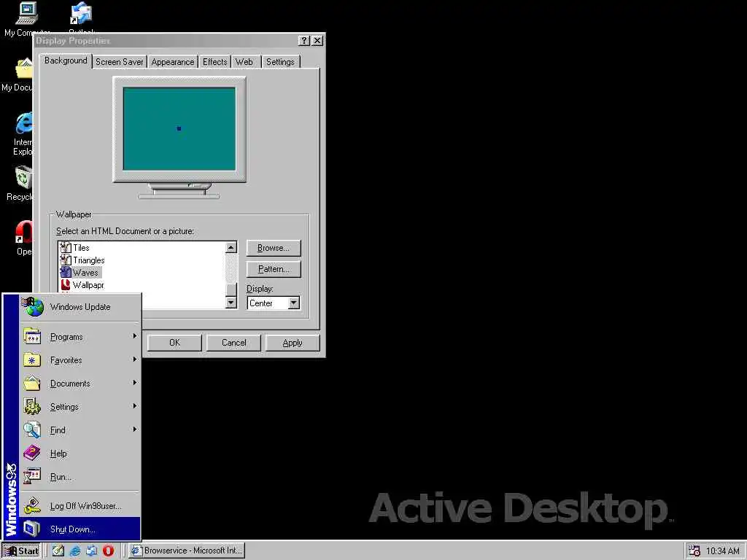Screen dimensions: 747x560
Task: Click the Log Off key icon
Action: coord(32,506)
